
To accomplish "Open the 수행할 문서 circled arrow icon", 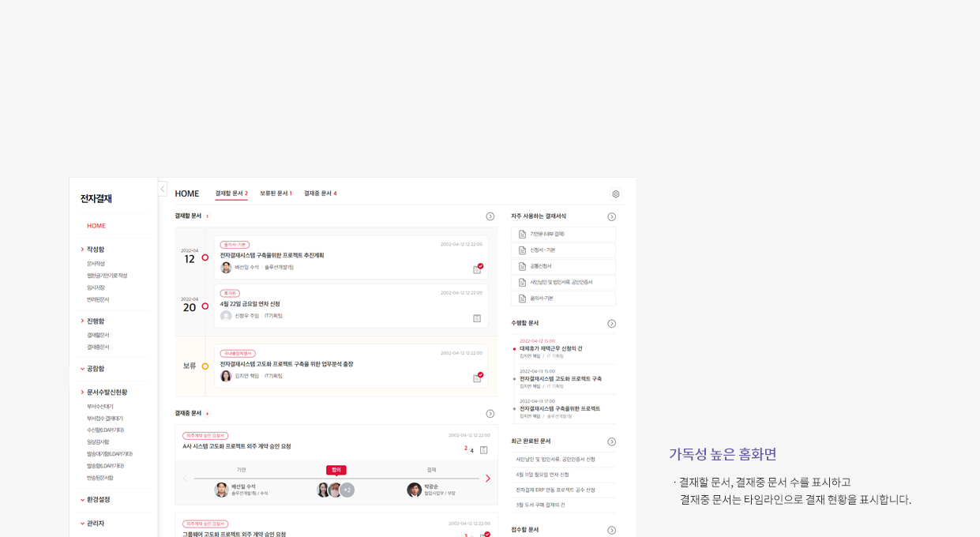I will tap(611, 324).
